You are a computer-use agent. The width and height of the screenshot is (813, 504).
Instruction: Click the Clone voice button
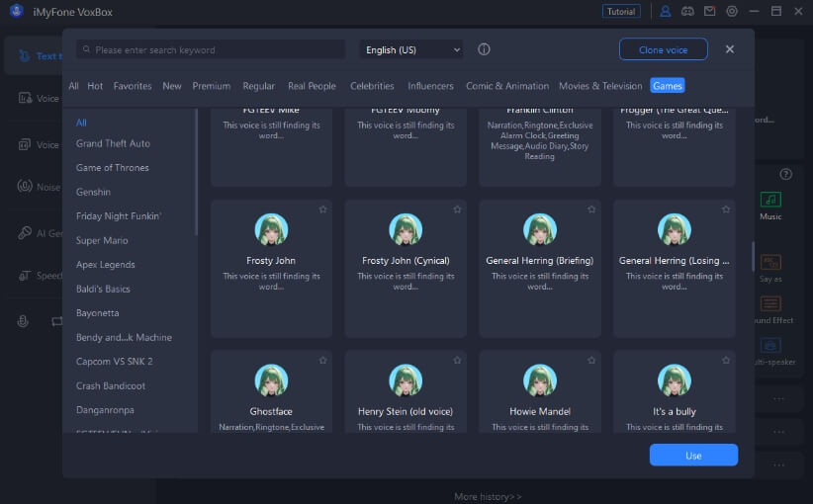pos(663,49)
